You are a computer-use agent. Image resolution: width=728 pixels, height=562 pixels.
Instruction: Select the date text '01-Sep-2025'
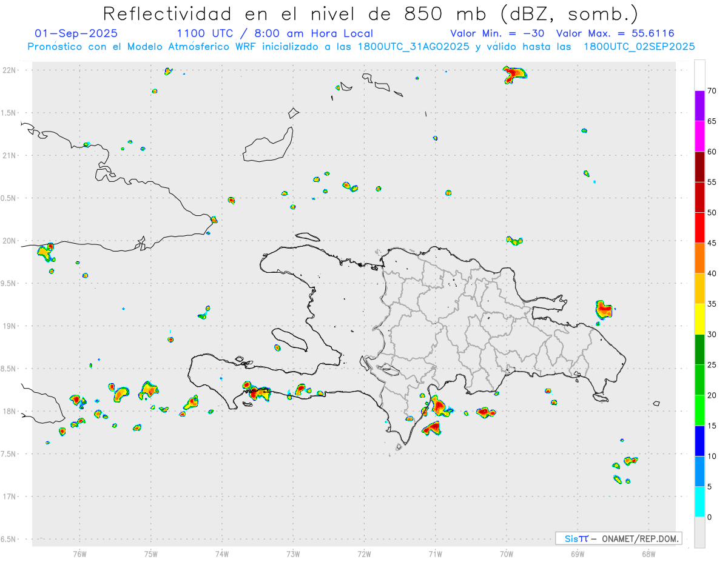[76, 34]
